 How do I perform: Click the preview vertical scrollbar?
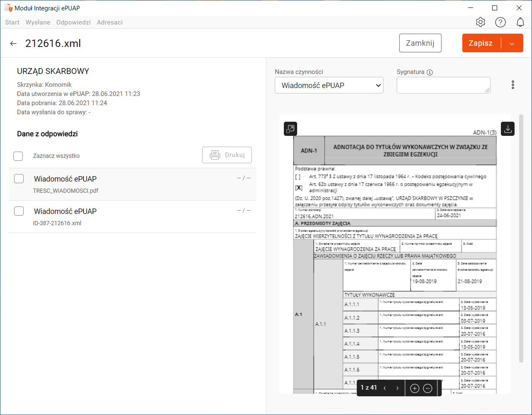[x=522, y=238]
